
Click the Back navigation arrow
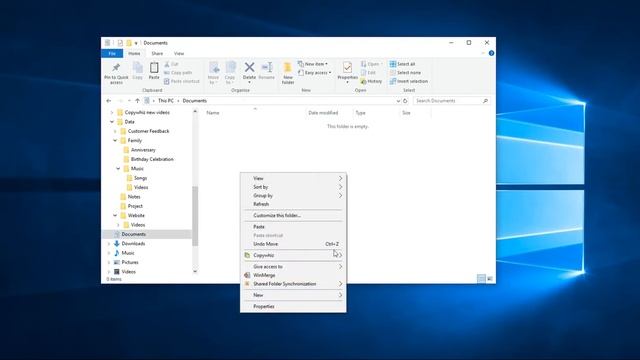[109, 101]
